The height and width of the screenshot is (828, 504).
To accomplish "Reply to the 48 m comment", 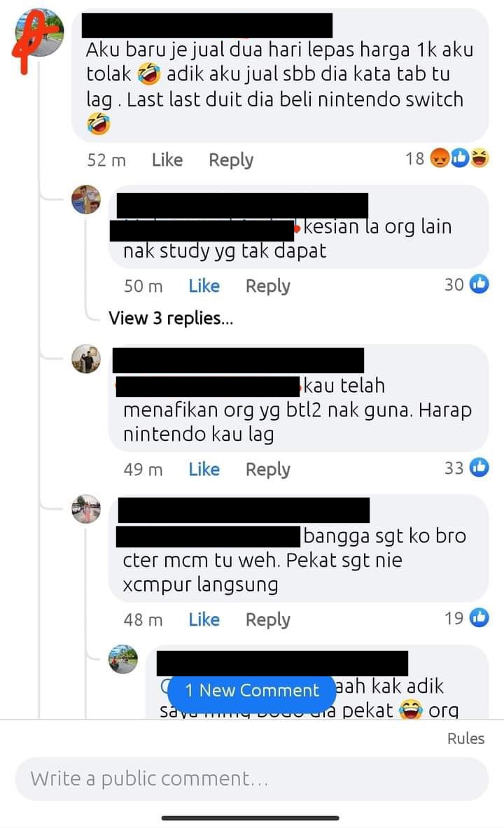I will [x=268, y=619].
